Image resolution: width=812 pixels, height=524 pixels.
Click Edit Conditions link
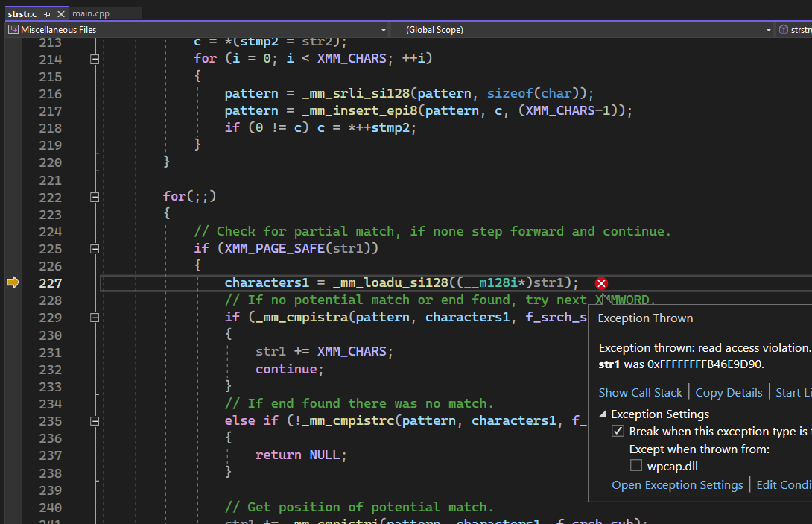pos(784,484)
